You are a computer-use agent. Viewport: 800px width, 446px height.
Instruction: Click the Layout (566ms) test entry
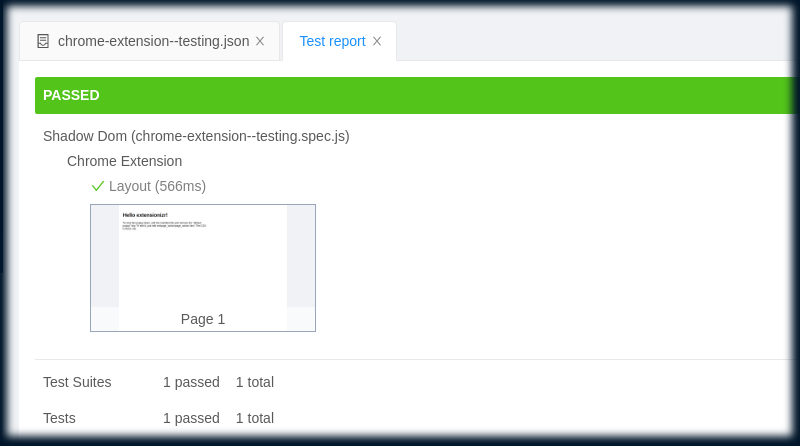[157, 186]
